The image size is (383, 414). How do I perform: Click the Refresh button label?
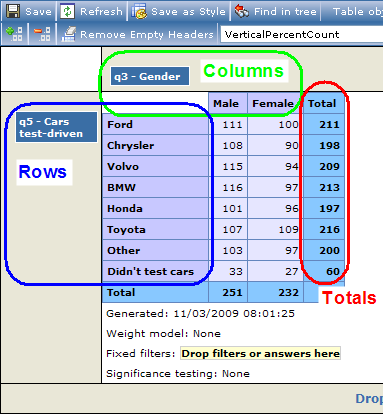[x=101, y=12]
